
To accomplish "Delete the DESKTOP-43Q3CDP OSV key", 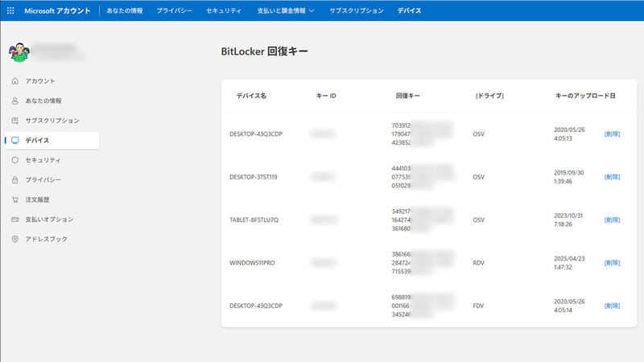I will pos(612,134).
